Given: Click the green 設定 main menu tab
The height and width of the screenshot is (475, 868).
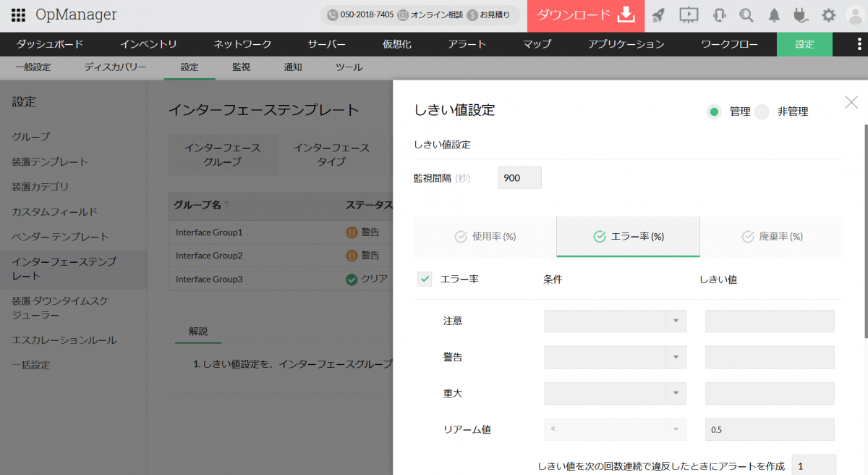Looking at the screenshot, I should point(804,44).
